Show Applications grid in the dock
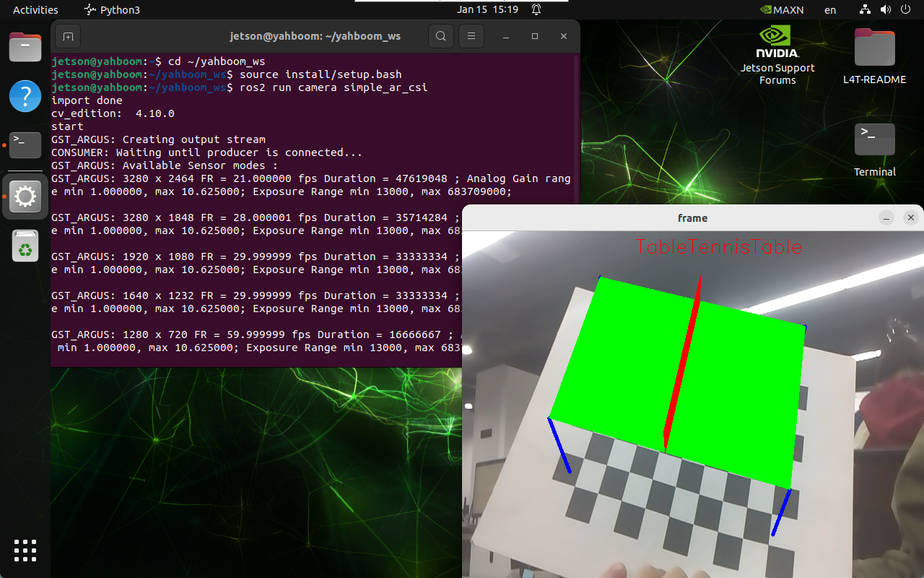The image size is (924, 578). coord(25,551)
